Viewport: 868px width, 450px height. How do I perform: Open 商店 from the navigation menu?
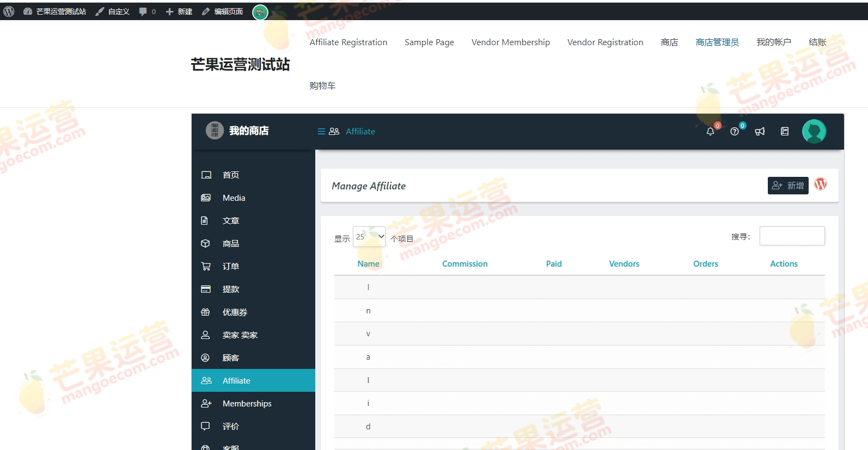[669, 42]
